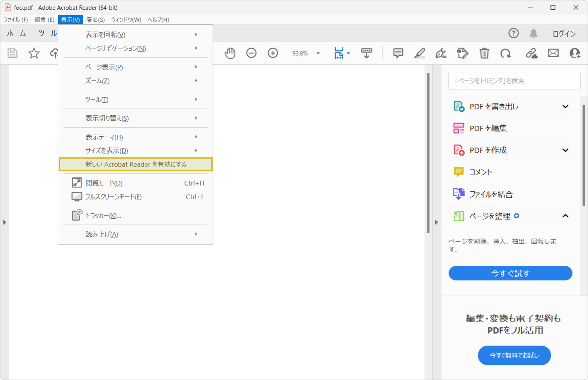Open the ツール(T) submenu in menu

click(136, 100)
